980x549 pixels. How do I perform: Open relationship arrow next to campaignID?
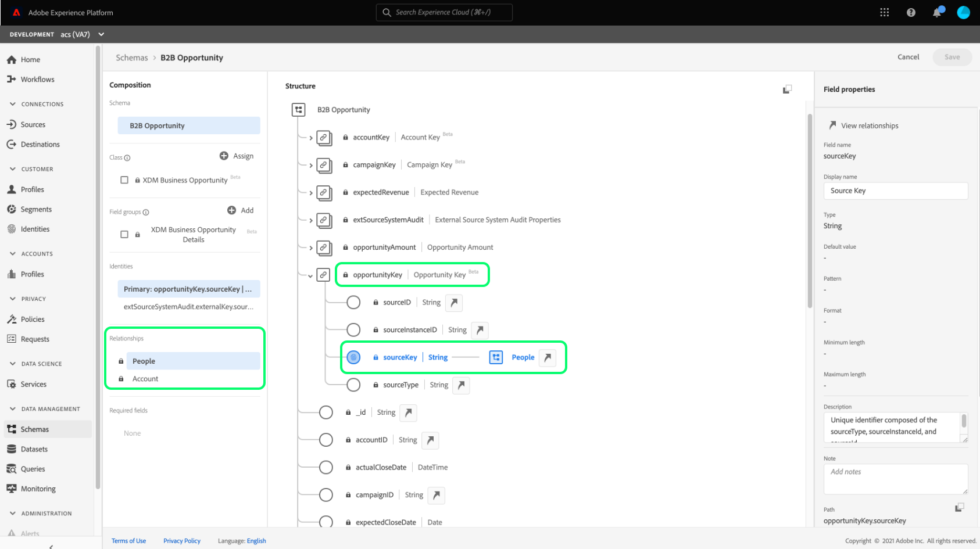pos(437,495)
